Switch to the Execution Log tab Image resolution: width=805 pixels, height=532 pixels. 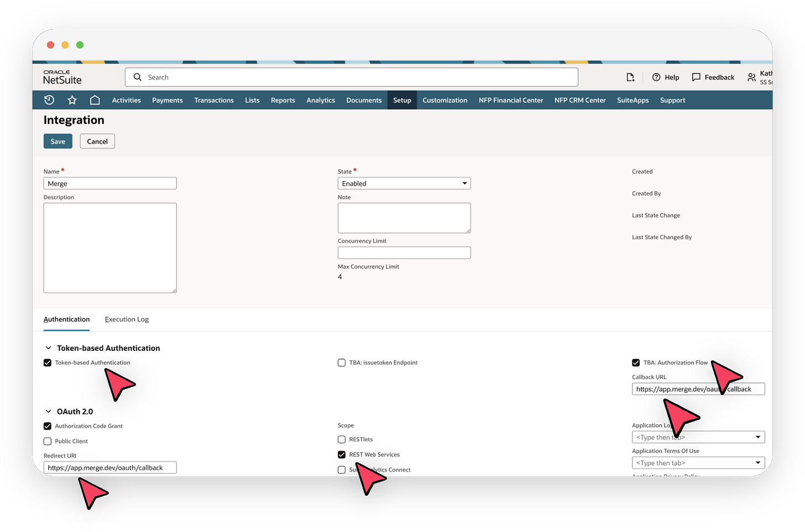[127, 319]
